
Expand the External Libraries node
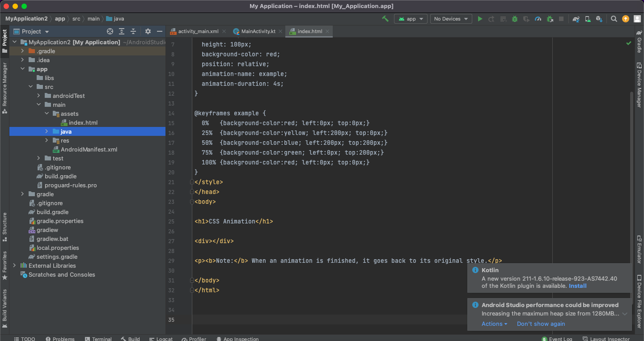(14, 265)
